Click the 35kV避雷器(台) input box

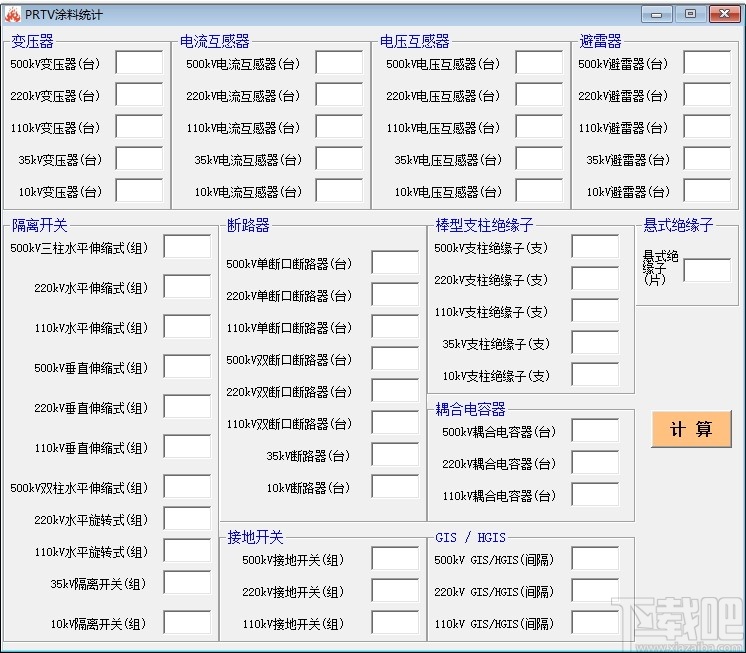point(707,158)
